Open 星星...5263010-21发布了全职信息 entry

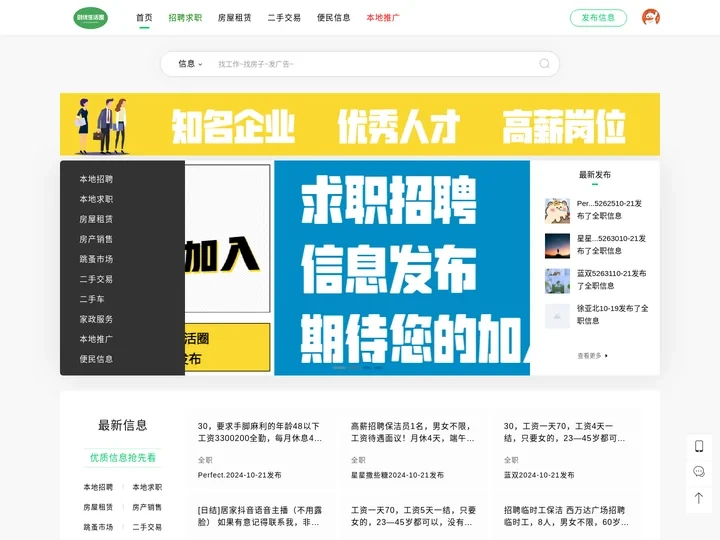point(611,244)
